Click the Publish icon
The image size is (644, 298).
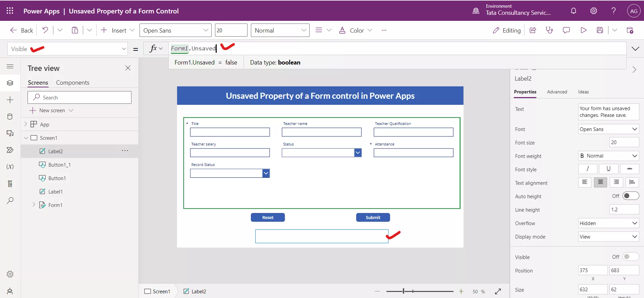(630, 30)
